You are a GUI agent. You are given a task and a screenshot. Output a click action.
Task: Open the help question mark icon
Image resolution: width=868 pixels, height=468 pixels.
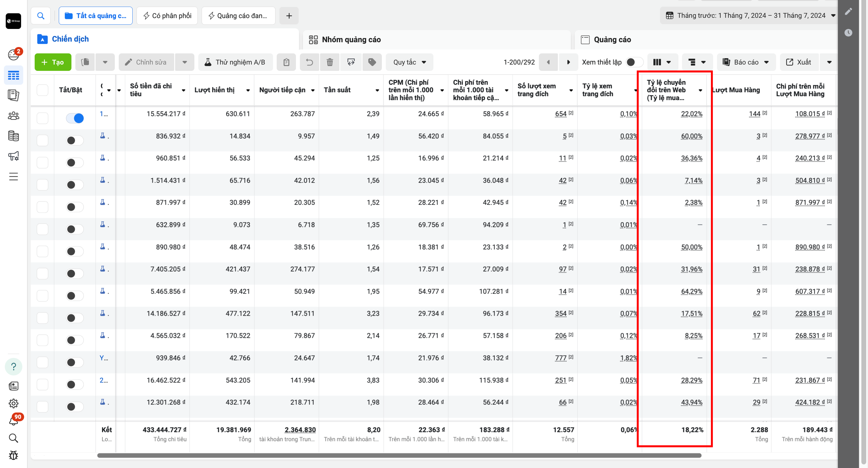(x=14, y=366)
